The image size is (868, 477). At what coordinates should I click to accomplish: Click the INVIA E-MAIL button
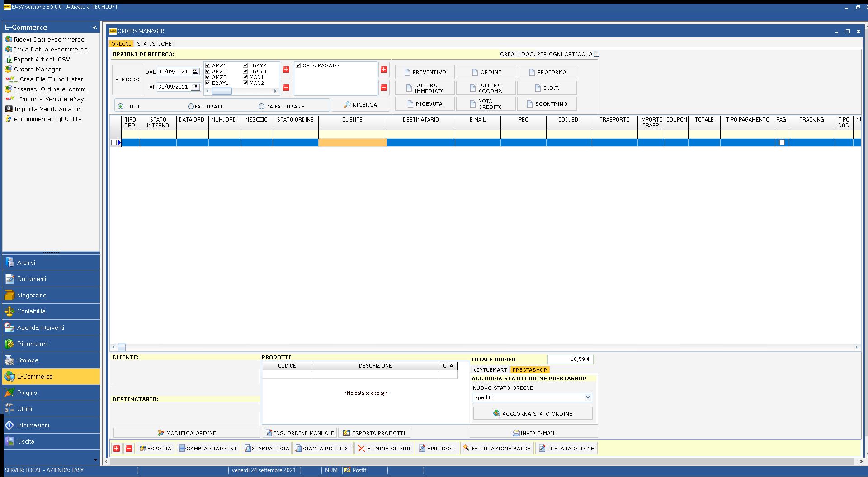pos(534,433)
